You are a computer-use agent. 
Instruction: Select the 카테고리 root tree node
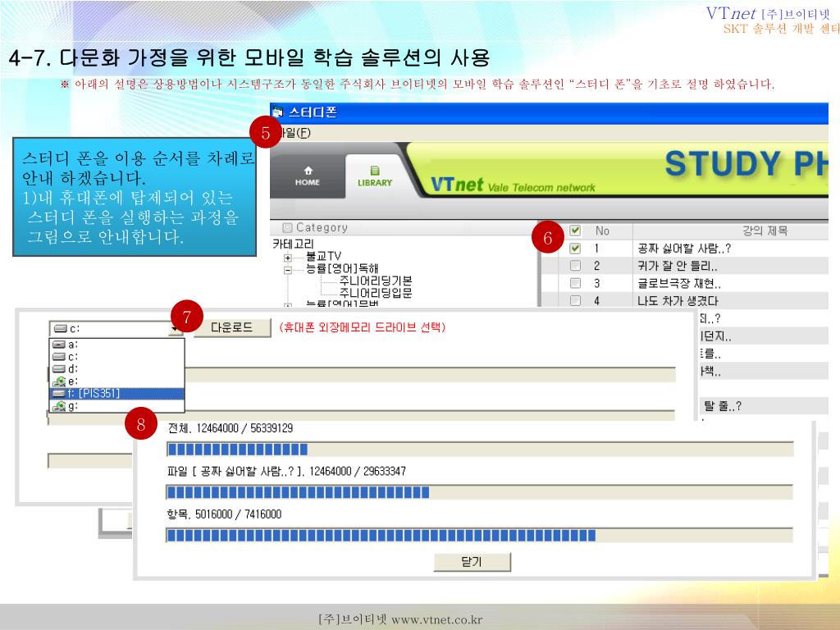point(293,244)
